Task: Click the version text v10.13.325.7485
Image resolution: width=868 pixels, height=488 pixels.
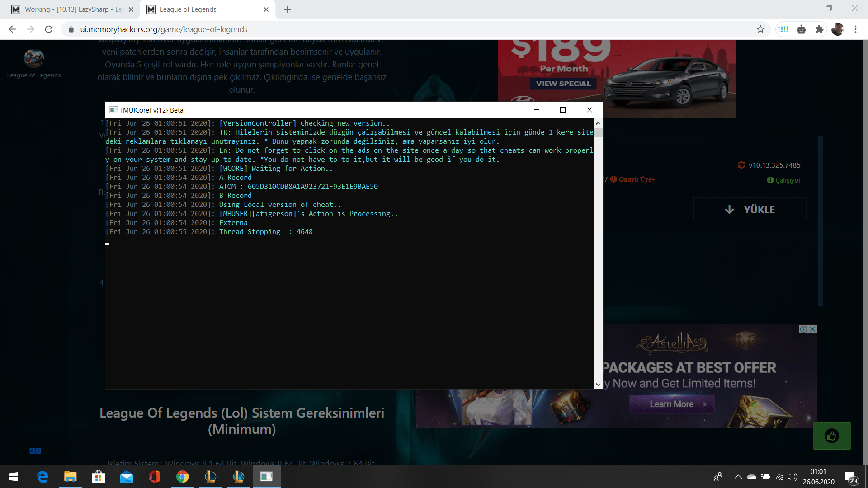Action: (x=774, y=165)
